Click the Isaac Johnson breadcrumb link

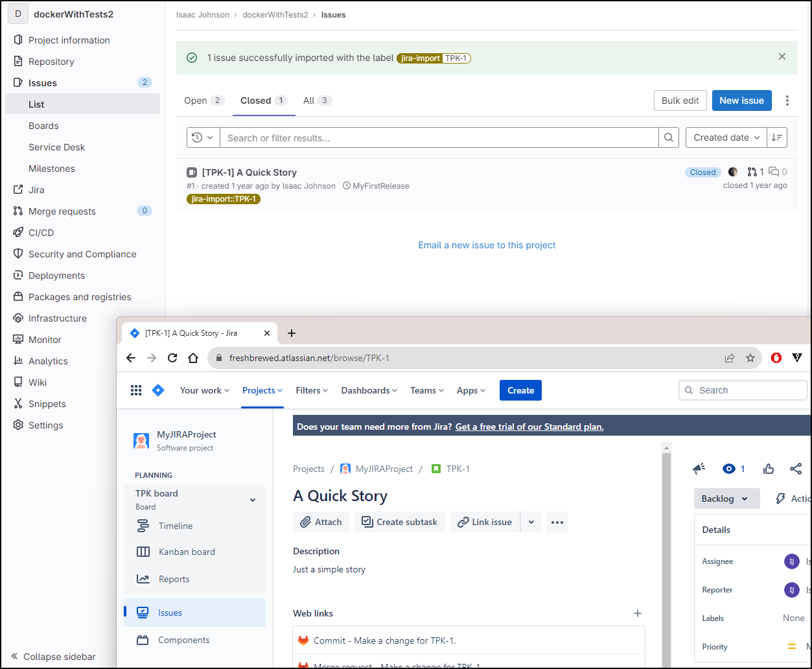tap(203, 14)
